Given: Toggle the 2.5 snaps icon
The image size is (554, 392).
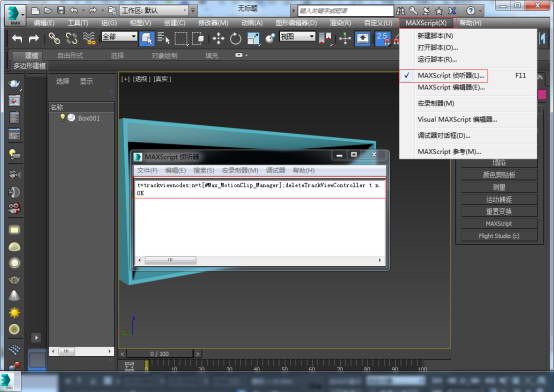Looking at the screenshot, I should tap(383, 38).
